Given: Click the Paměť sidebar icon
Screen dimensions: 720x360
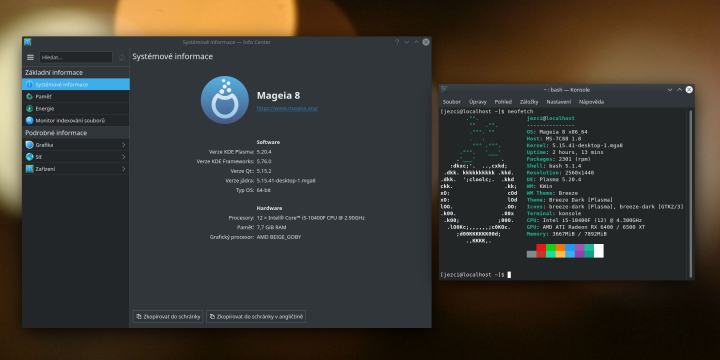Looking at the screenshot, I should pos(29,96).
